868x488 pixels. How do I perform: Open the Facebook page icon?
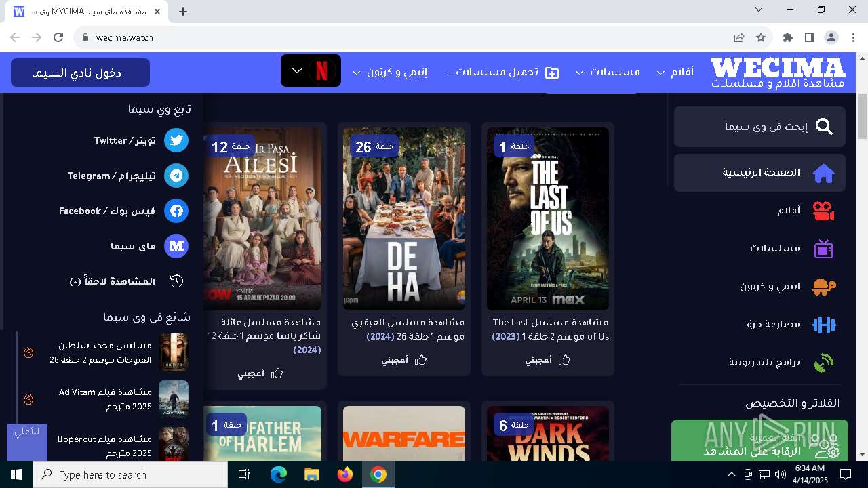coord(177,211)
